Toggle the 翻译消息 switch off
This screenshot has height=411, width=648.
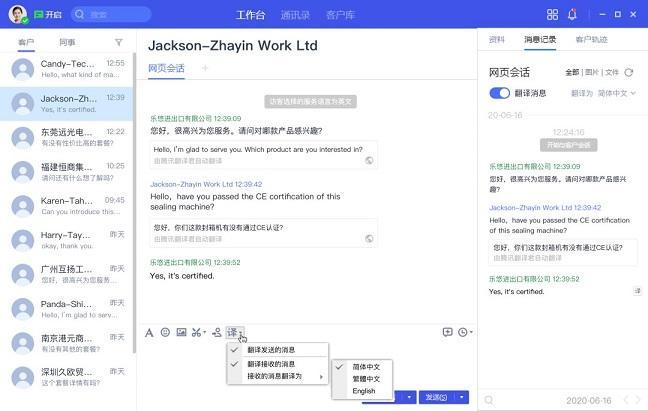coord(500,93)
